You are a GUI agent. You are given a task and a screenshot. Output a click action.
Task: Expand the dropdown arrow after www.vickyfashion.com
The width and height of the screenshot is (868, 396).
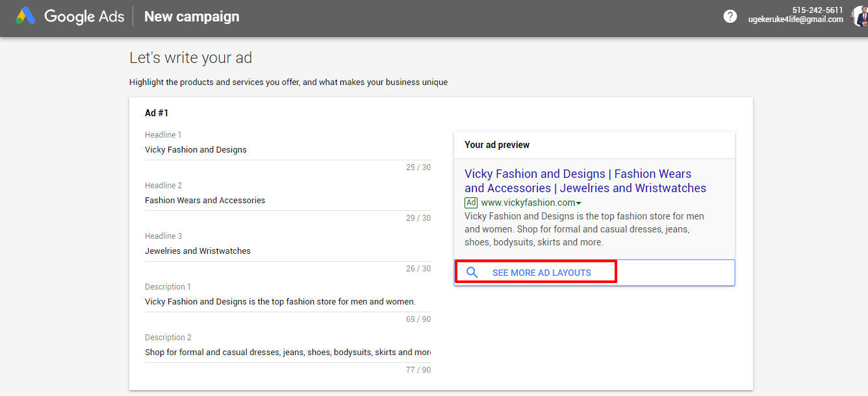coord(578,203)
